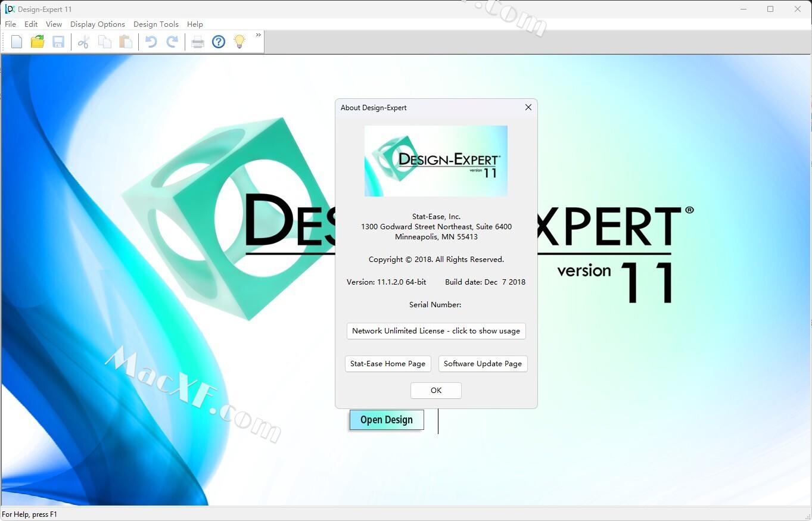Click Network Unlimited License usage button
812x521 pixels.
(x=436, y=331)
